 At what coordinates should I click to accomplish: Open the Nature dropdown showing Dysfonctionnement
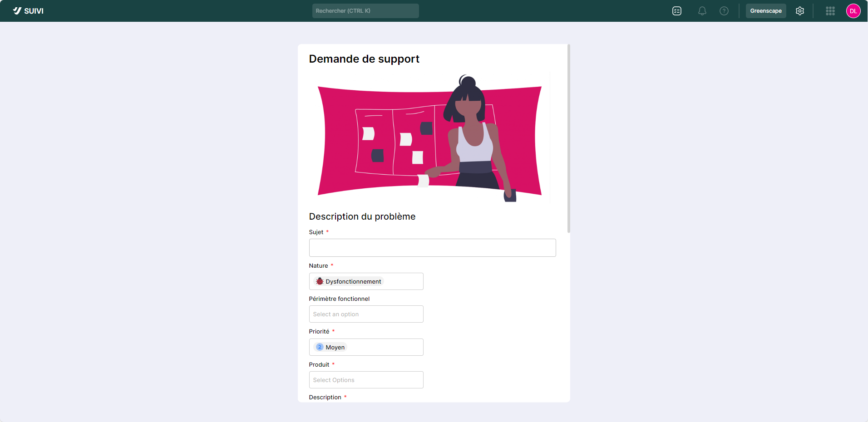click(x=366, y=281)
